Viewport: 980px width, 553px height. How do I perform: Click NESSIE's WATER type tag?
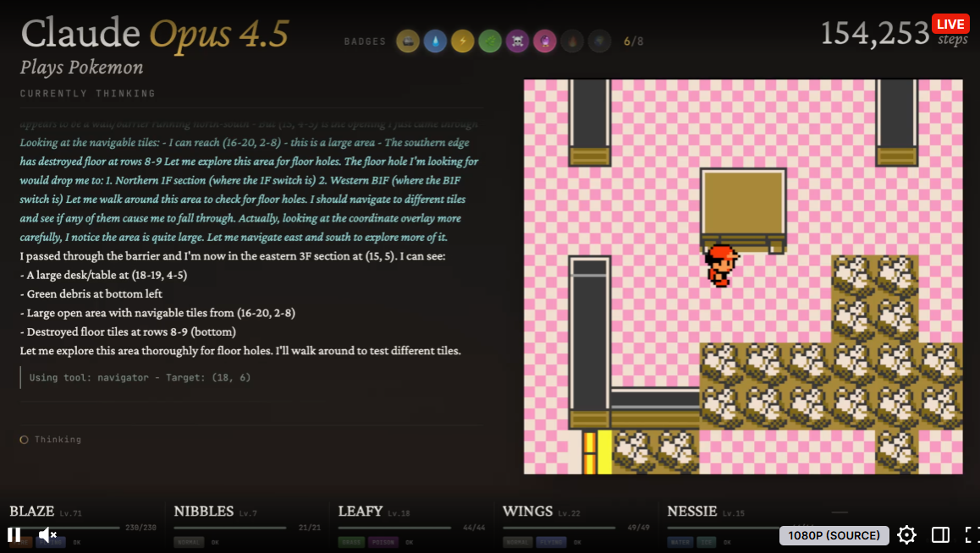click(680, 542)
